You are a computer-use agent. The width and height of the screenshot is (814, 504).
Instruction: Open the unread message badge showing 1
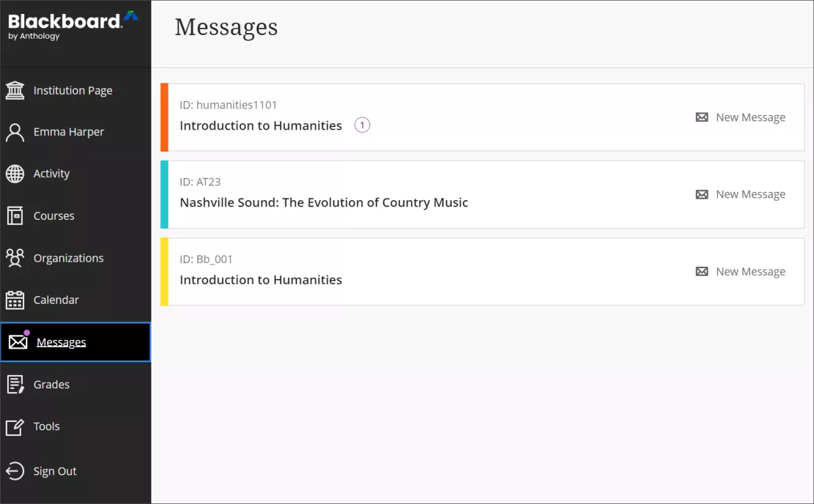362,125
